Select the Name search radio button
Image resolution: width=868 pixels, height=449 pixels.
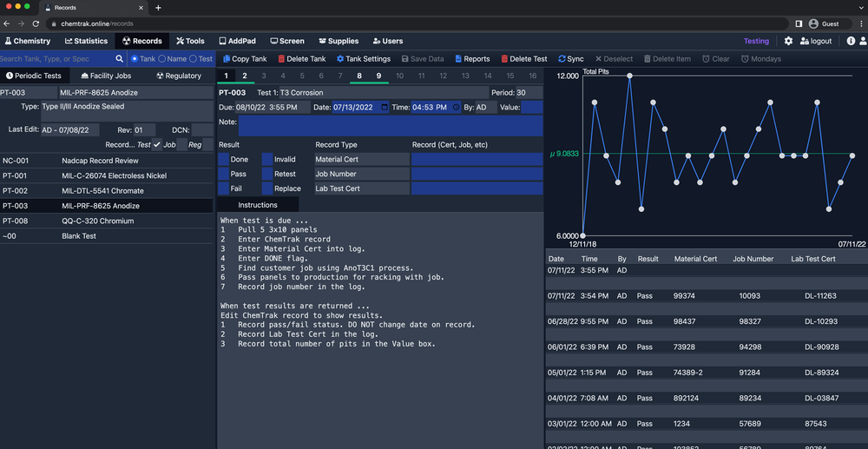point(162,59)
